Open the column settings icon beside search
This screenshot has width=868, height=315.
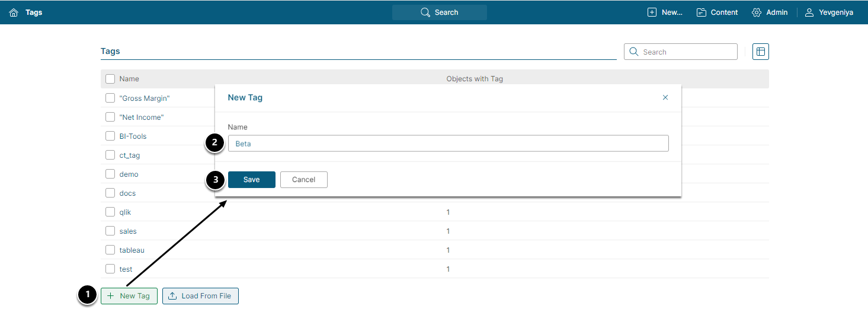pyautogui.click(x=761, y=52)
